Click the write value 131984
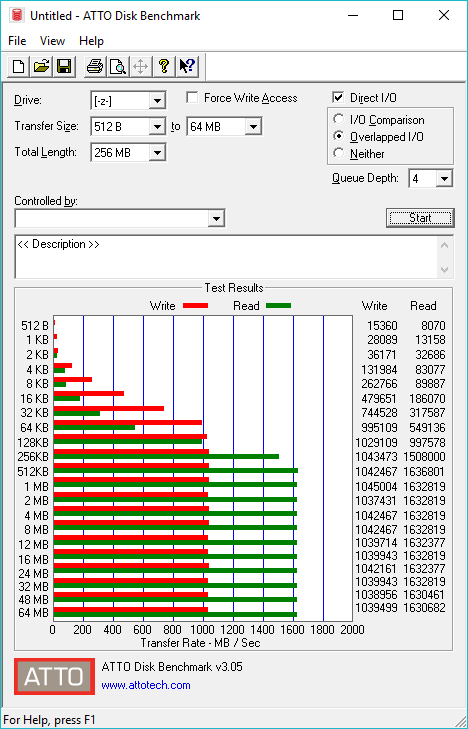 (x=379, y=370)
